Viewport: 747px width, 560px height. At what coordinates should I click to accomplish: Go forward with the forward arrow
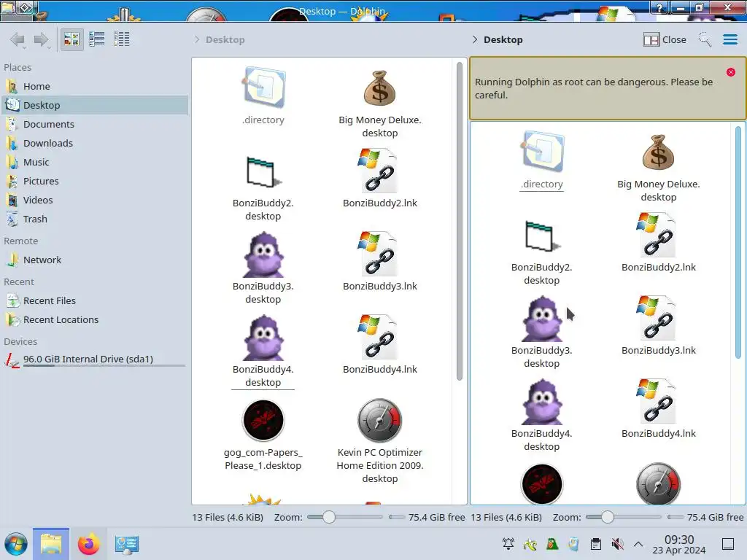(42, 39)
